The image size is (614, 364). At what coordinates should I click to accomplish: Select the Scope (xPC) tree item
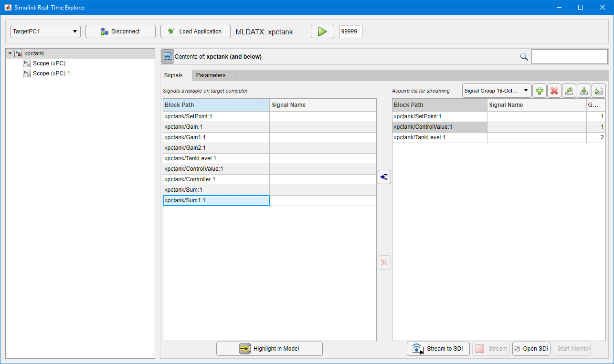[x=49, y=63]
